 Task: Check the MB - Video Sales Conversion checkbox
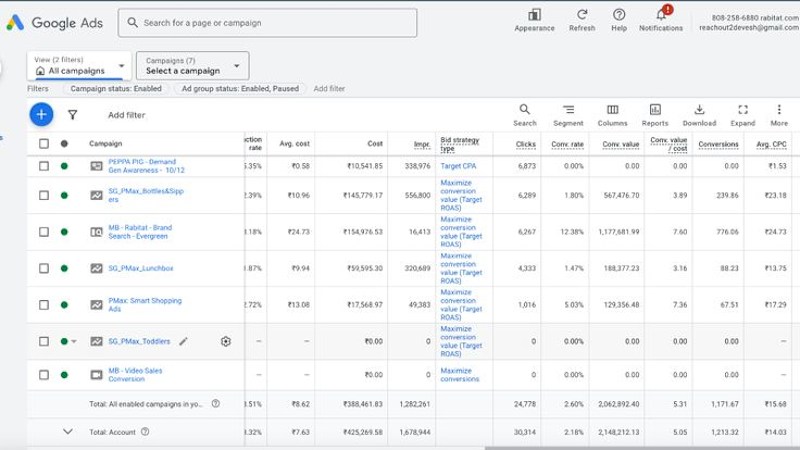[x=44, y=374]
